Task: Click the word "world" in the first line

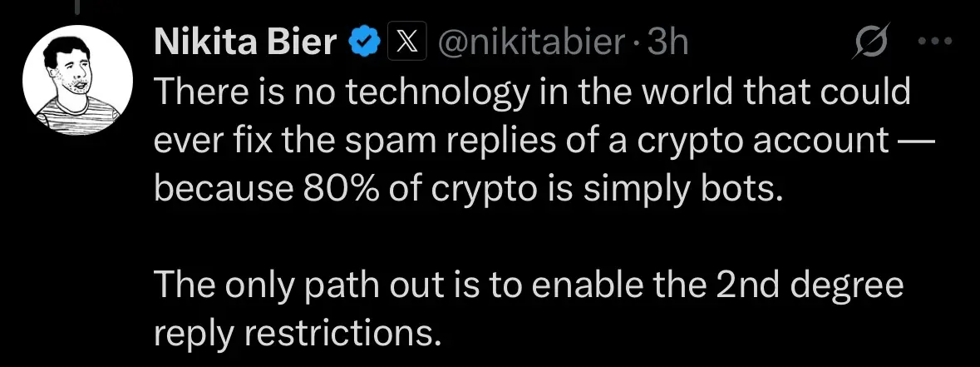Action: pyautogui.click(x=648, y=92)
